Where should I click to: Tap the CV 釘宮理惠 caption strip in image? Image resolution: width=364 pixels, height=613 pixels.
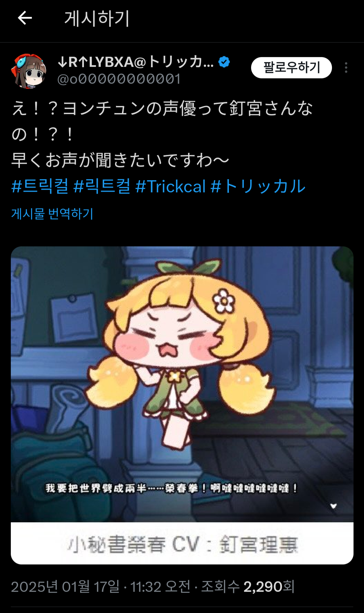[x=182, y=544]
